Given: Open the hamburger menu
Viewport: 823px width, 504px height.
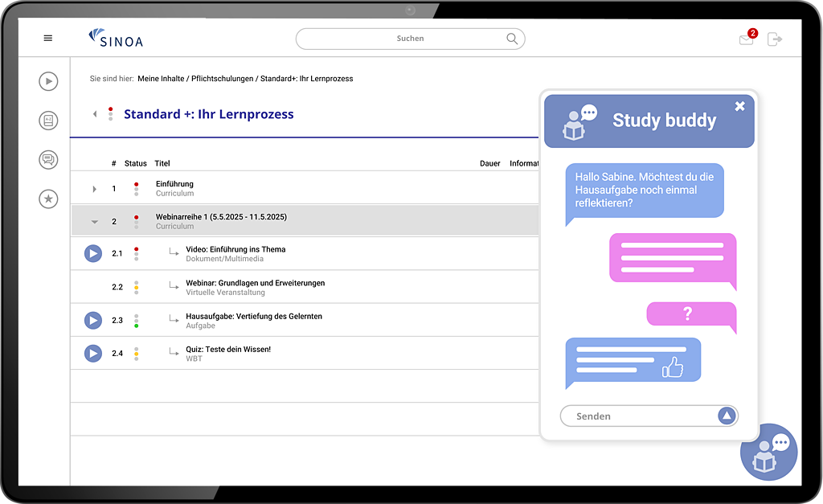Looking at the screenshot, I should (x=47, y=38).
